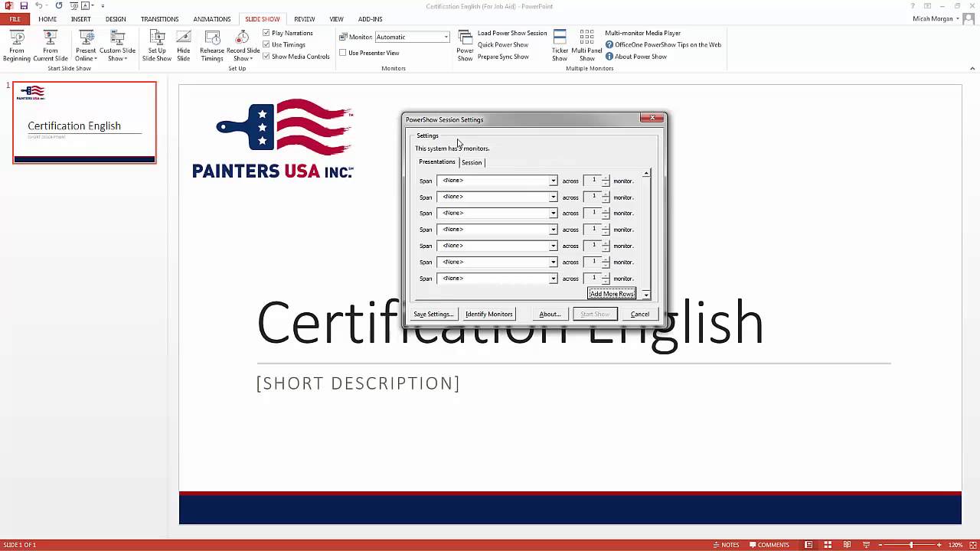Switch to the ADD-INS ribbon tab
The width and height of the screenshot is (980, 551).
coord(370,19)
